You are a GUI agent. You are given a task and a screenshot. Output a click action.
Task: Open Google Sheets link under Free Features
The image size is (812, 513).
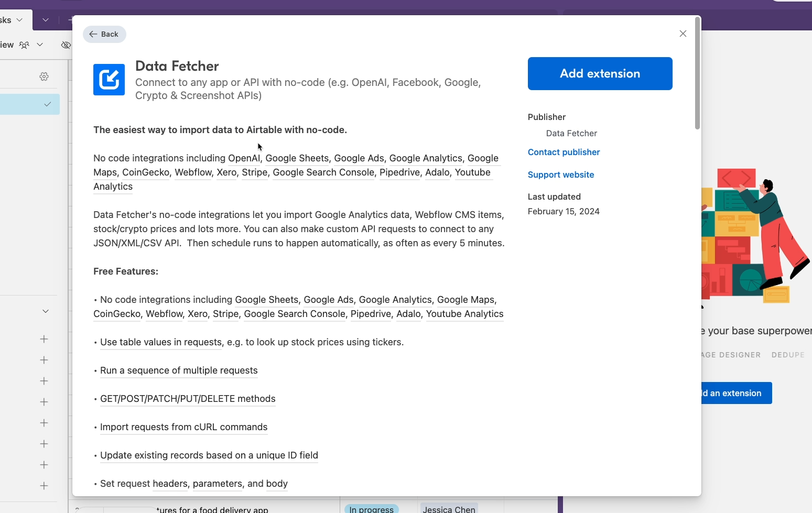click(267, 300)
